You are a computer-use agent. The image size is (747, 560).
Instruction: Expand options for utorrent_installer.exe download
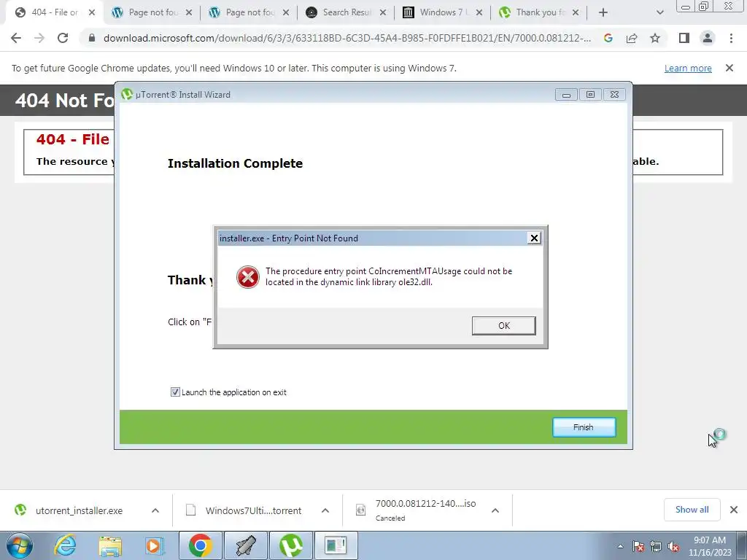(x=155, y=510)
